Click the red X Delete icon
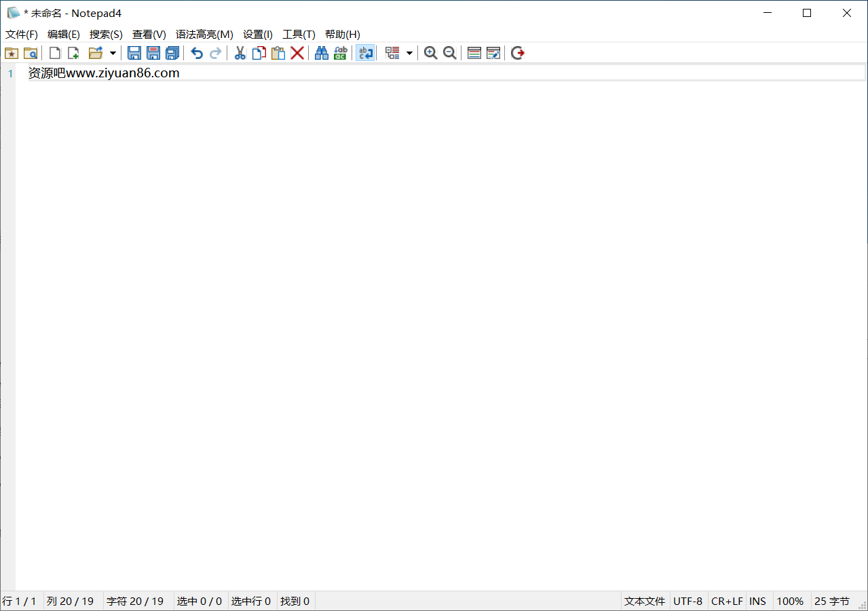868x611 pixels. (x=297, y=53)
